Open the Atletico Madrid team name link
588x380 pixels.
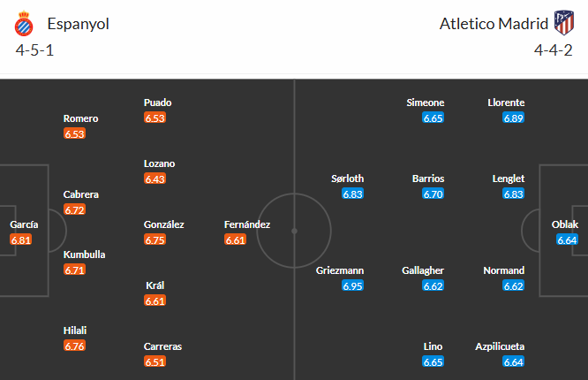point(494,24)
